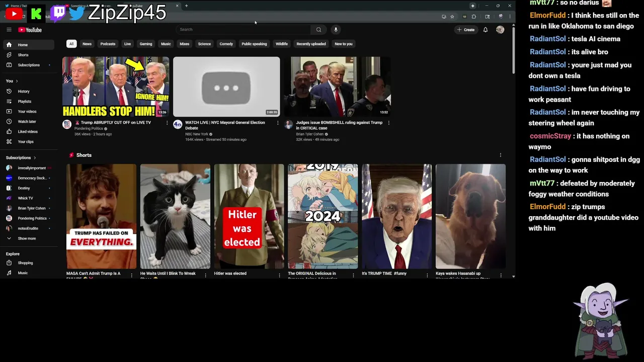
Task: Bookmark this page with star icon
Action: pos(452,17)
